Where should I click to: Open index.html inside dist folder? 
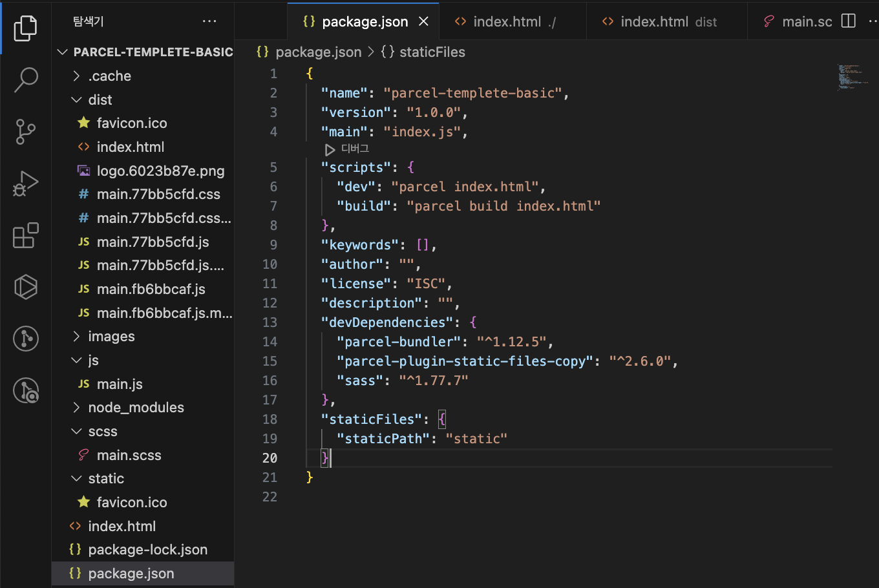point(143,147)
